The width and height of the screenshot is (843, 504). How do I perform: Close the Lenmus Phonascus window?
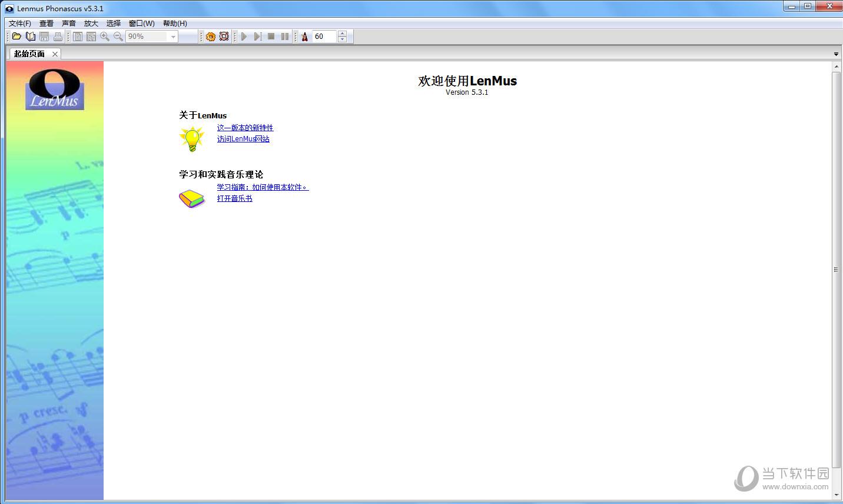829,6
